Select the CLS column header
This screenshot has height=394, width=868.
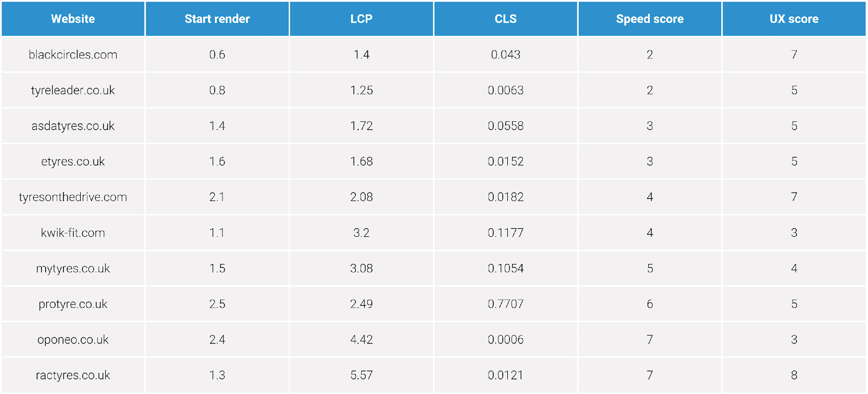tap(506, 19)
